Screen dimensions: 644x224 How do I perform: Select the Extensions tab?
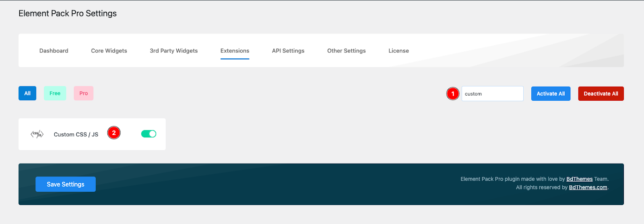(235, 51)
